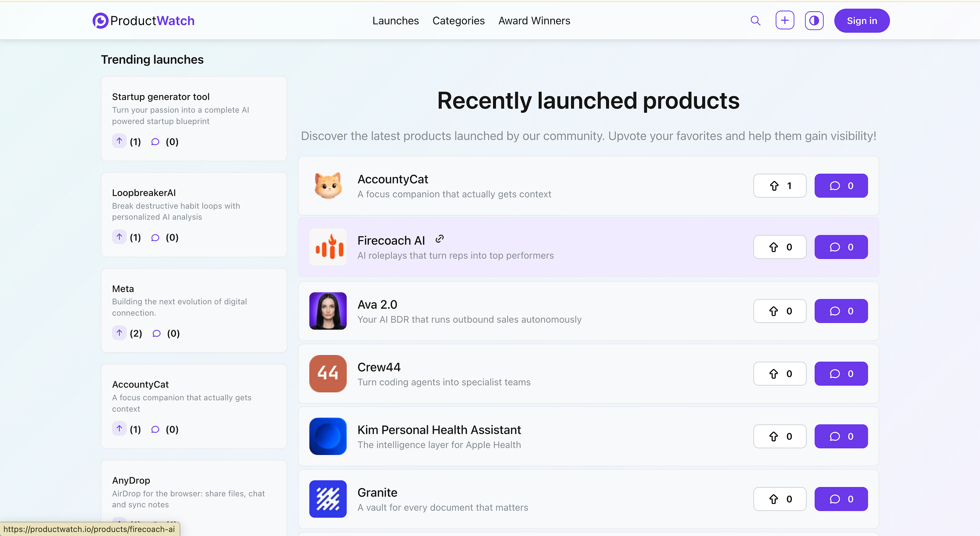Upvote Meta in trending list
980x536 pixels.
click(119, 333)
